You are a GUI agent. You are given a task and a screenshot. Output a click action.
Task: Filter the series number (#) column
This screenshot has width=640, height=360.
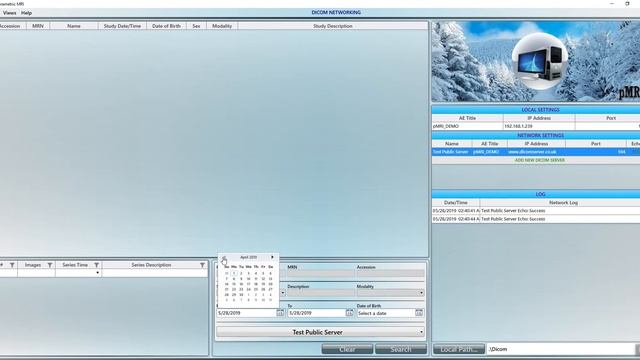(x=12, y=265)
